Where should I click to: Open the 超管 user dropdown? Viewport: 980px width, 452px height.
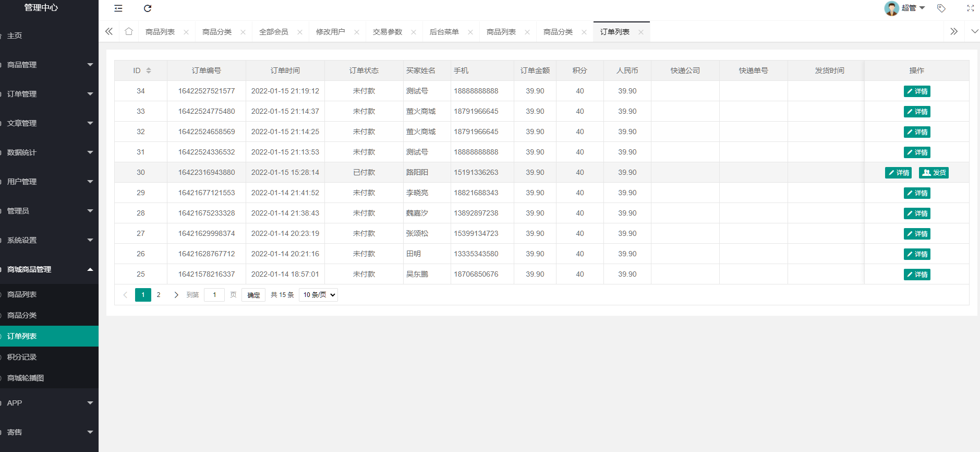pyautogui.click(x=910, y=8)
